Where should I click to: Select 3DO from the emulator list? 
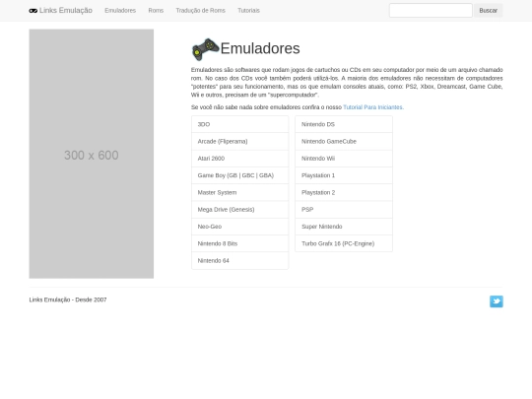239,124
